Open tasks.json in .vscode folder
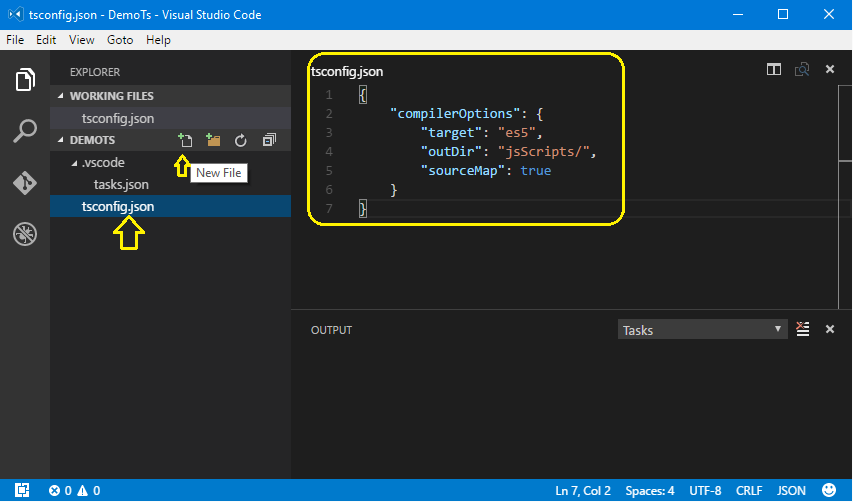The width and height of the screenshot is (853, 502). (170, 184)
